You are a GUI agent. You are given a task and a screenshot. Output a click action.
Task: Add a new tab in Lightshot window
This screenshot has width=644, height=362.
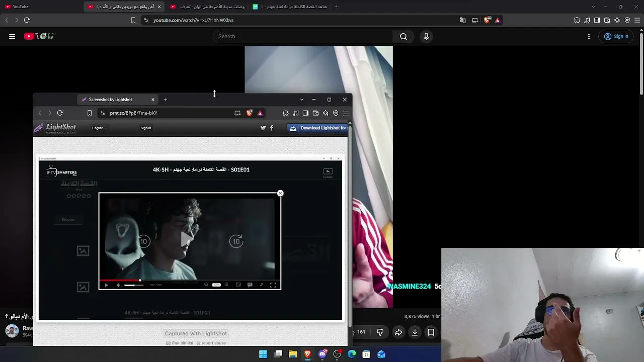[165, 100]
